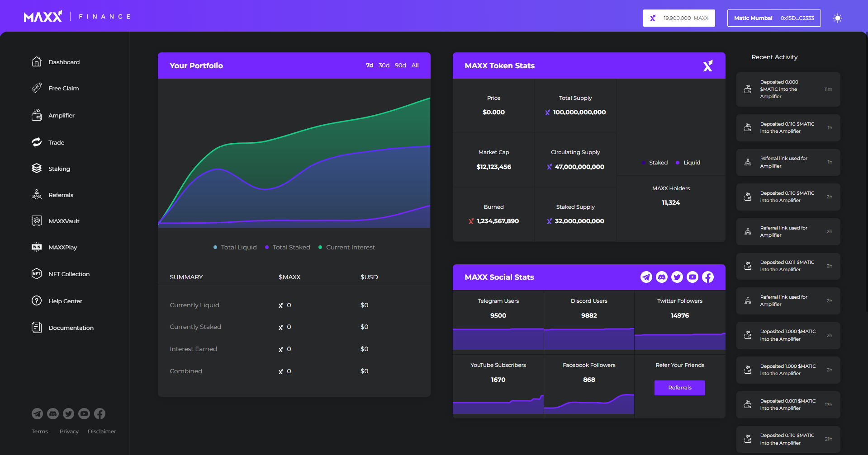This screenshot has height=455, width=868.
Task: Toggle the Current Interest chart legend
Action: click(x=347, y=247)
